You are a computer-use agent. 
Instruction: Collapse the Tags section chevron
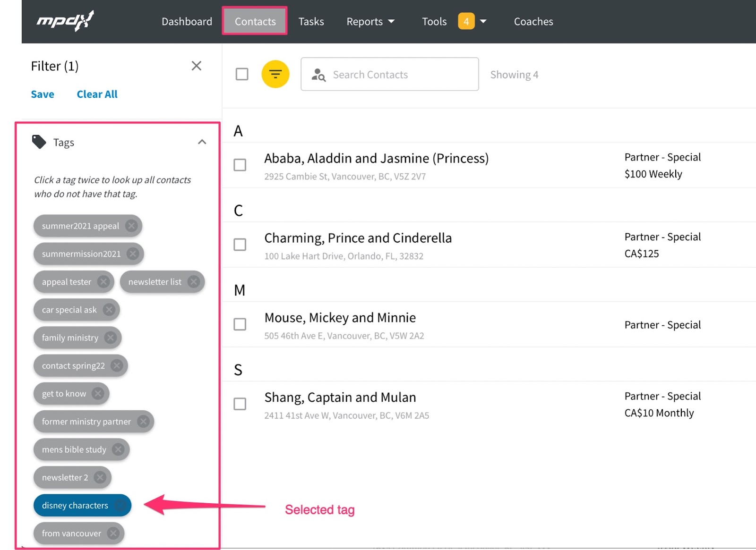[202, 142]
